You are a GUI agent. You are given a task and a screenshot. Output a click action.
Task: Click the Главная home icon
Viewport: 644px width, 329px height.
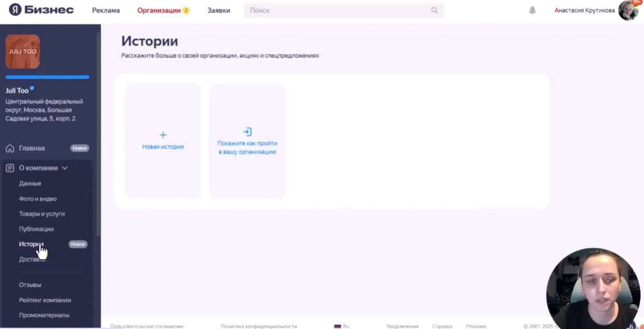tap(10, 148)
